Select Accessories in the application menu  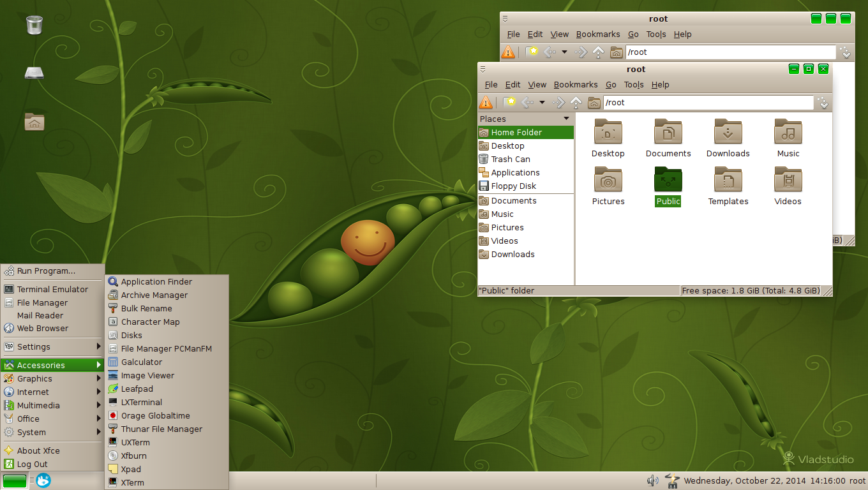pyautogui.click(x=52, y=365)
